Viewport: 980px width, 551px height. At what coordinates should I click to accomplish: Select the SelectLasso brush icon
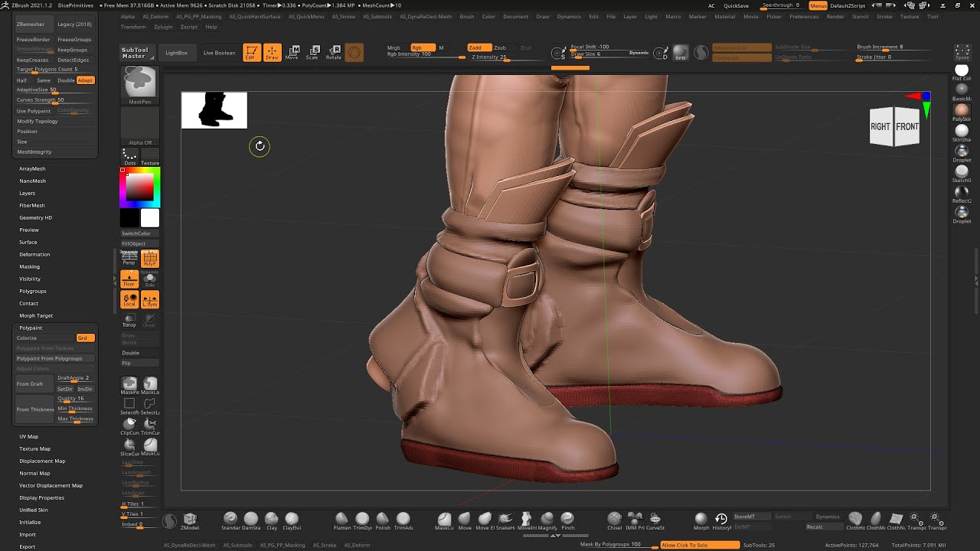(x=150, y=406)
